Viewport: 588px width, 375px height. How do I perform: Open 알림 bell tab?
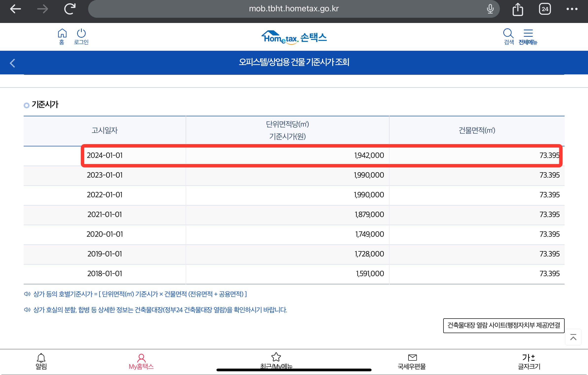tap(41, 361)
